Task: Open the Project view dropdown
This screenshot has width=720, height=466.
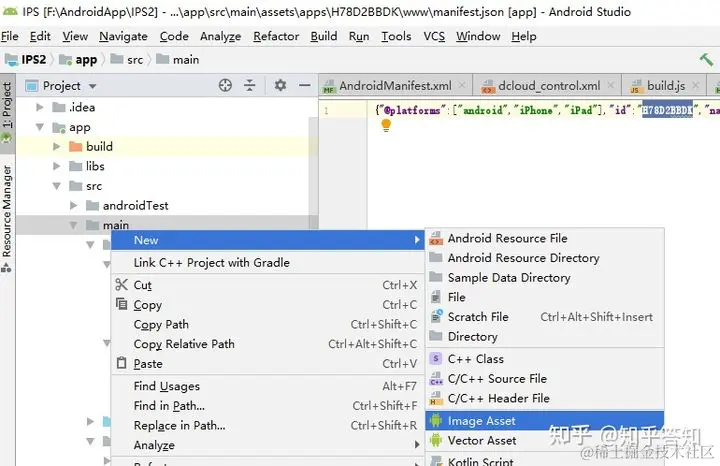Action: (93, 86)
